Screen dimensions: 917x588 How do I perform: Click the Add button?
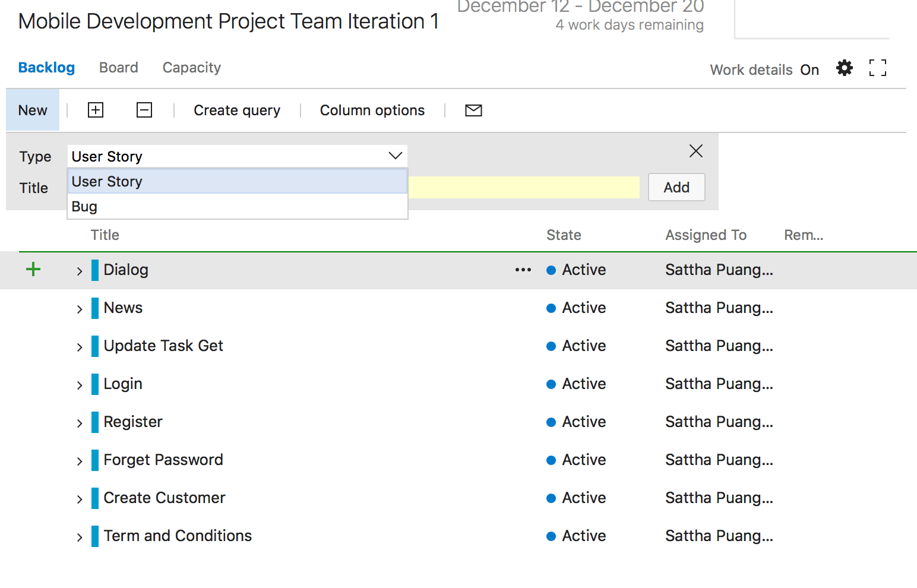[676, 187]
